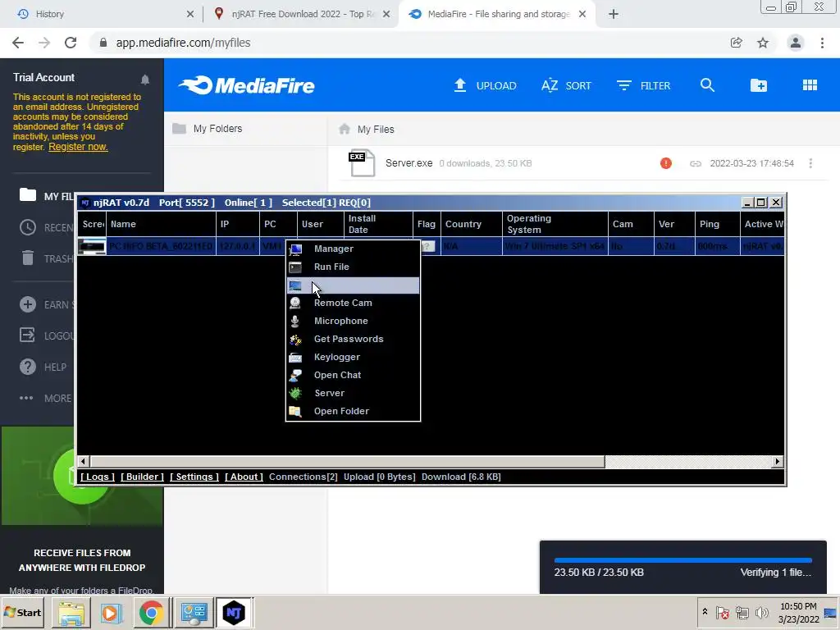Open [ Settings ] in the njRAT status bar

pos(194,477)
